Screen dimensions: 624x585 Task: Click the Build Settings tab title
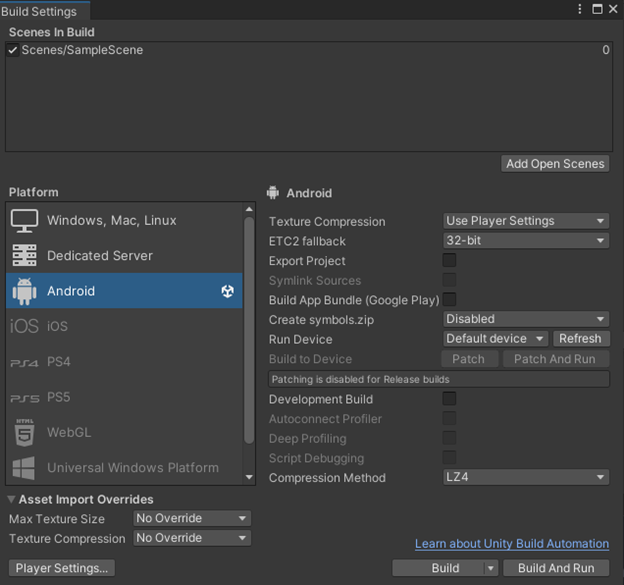coord(40,11)
